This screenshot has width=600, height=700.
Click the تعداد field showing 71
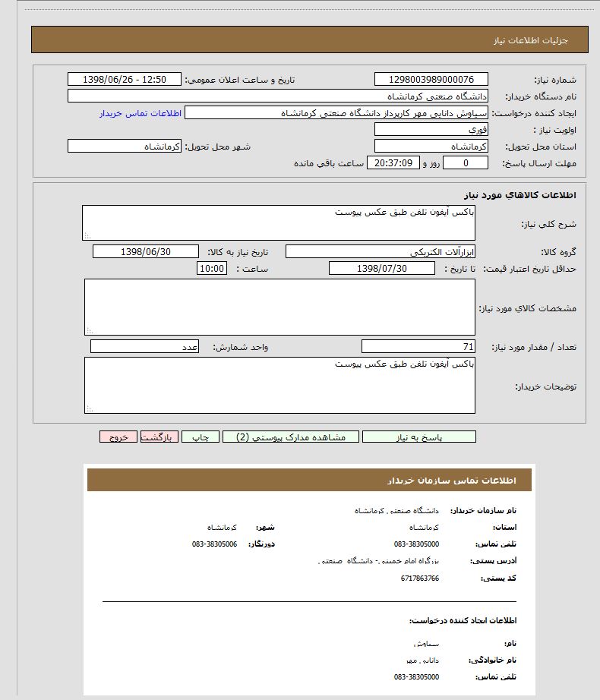pyautogui.click(x=418, y=347)
